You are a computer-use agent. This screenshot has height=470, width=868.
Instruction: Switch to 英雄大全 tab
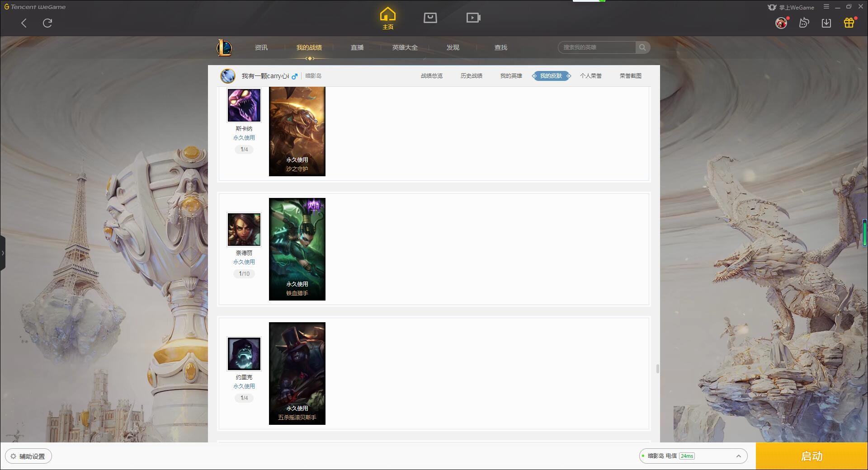click(x=405, y=47)
